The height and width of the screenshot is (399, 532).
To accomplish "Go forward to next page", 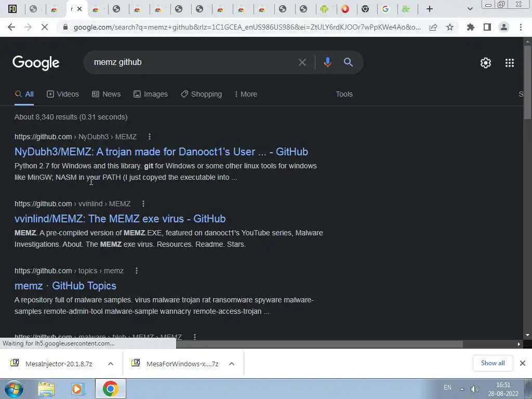I will point(28,27).
